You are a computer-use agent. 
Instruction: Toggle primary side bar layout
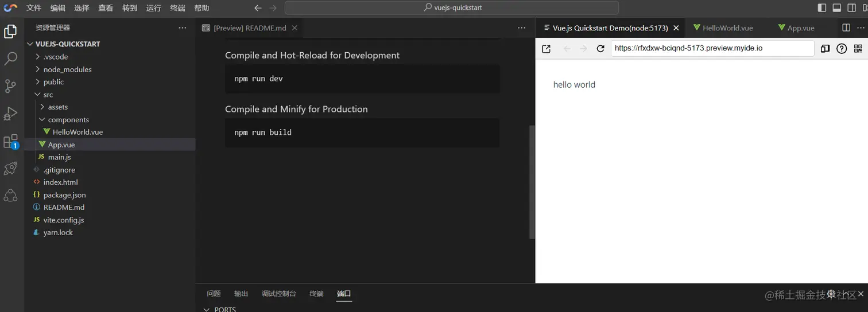click(x=822, y=8)
